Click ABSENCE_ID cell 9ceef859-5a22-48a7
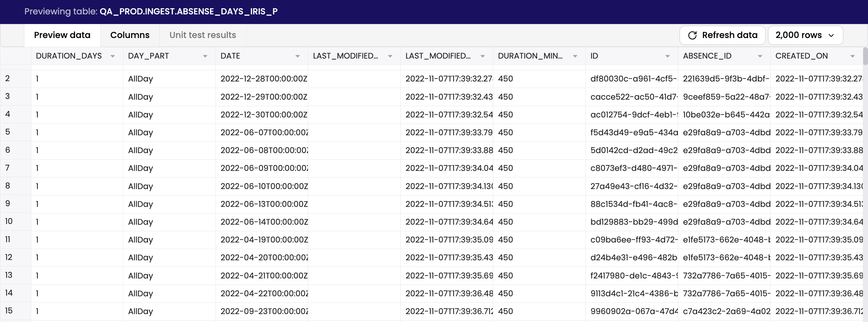 coord(724,97)
